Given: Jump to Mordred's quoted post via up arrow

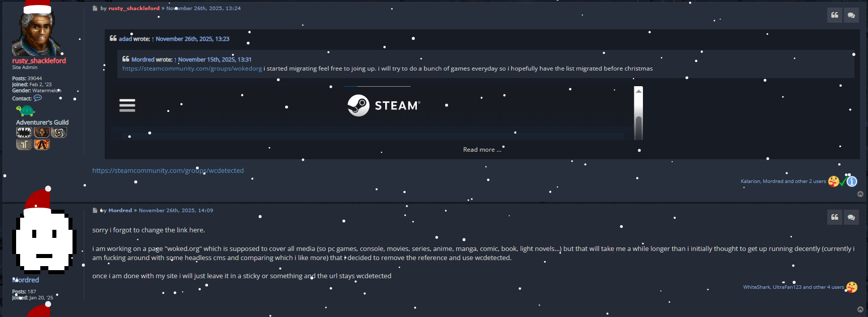Looking at the screenshot, I should (175, 59).
